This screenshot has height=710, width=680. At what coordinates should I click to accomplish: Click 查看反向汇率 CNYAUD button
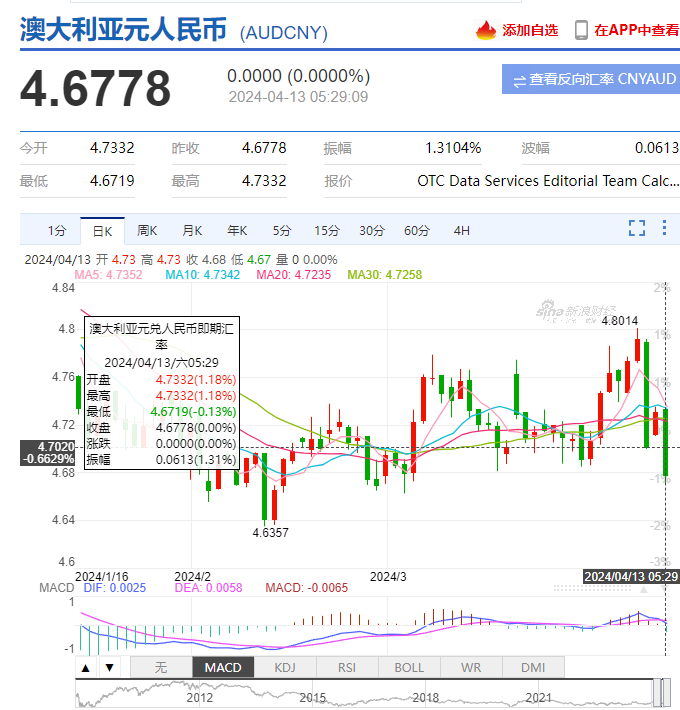coord(590,79)
